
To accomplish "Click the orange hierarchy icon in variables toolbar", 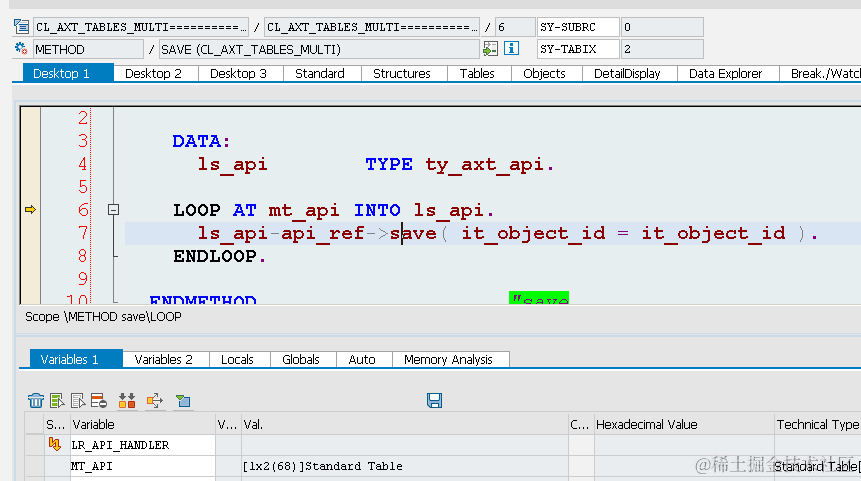I will [x=127, y=400].
